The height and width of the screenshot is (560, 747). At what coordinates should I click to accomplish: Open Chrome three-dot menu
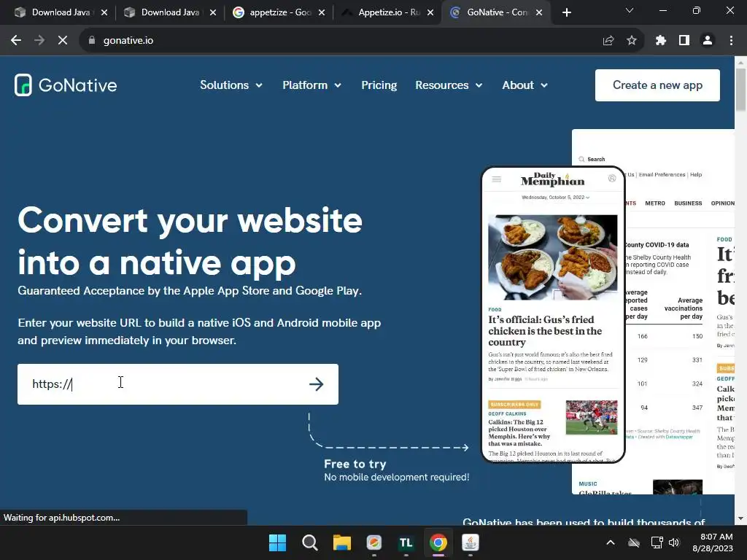[731, 41]
